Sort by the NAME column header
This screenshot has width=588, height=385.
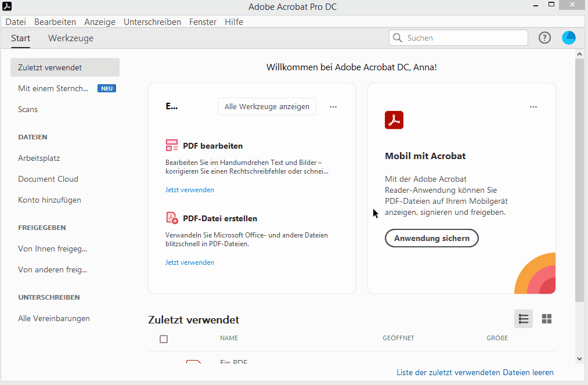229,338
